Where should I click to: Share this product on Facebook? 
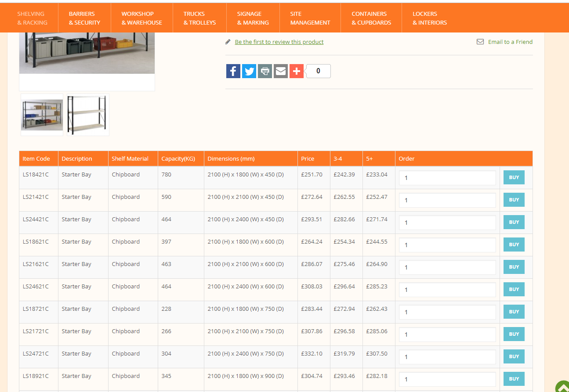click(x=233, y=71)
